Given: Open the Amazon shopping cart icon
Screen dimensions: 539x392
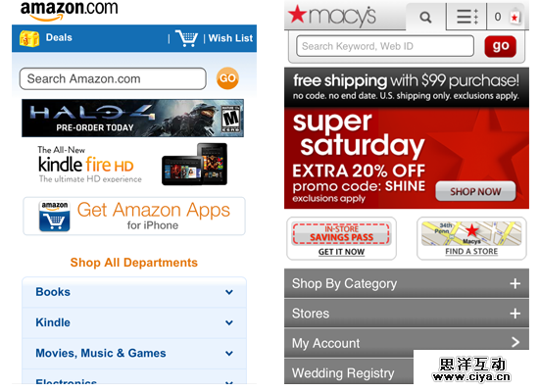Looking at the screenshot, I should 186,38.
